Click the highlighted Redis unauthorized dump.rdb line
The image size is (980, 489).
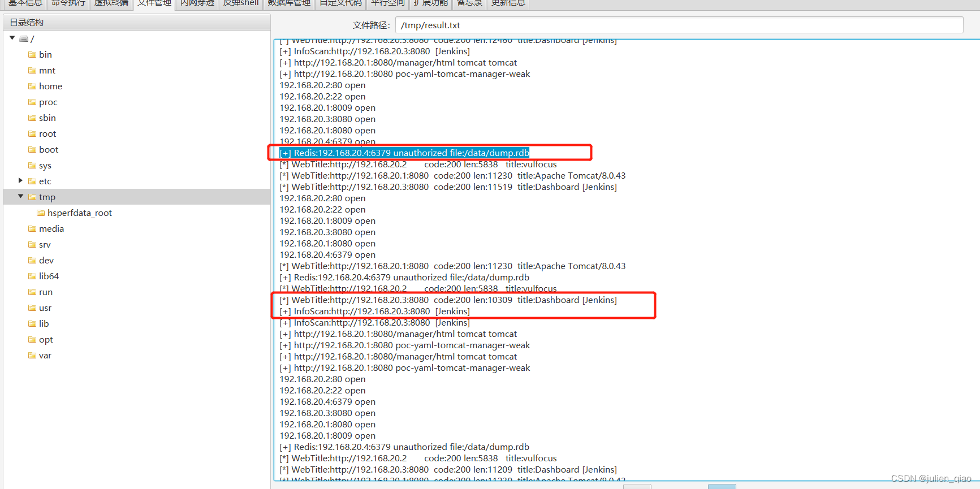pyautogui.click(x=404, y=153)
